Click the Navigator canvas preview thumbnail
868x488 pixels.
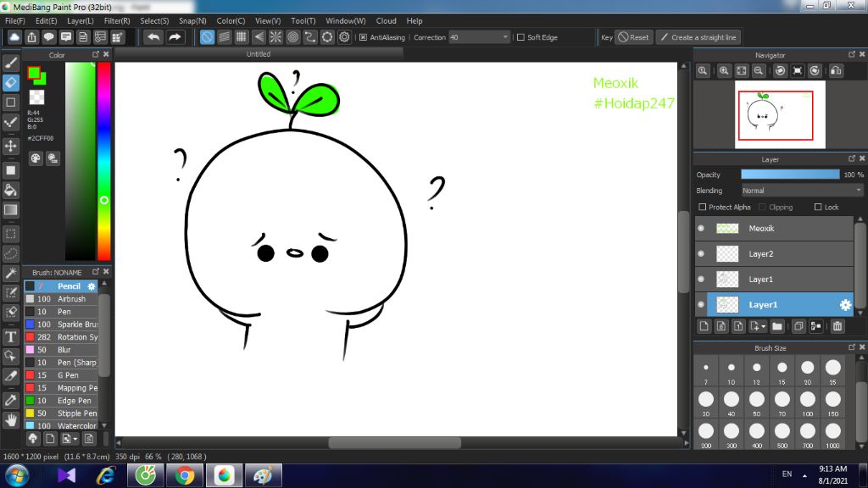[x=780, y=115]
